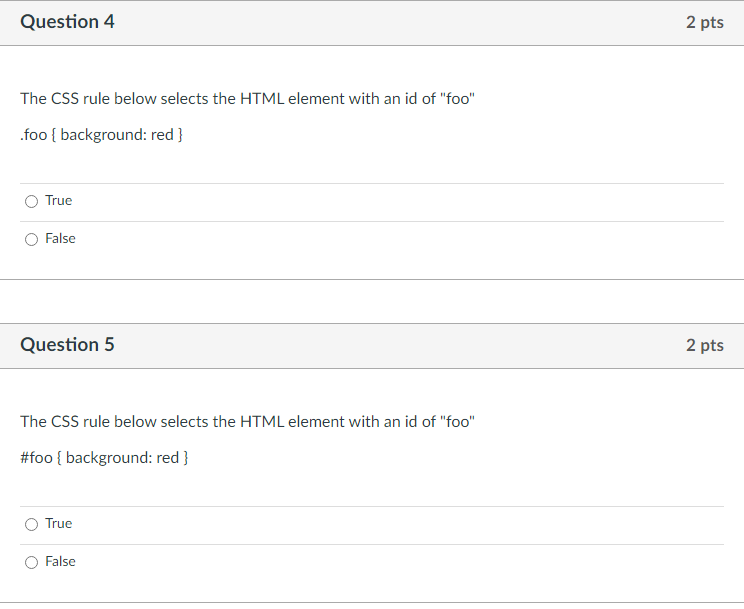Select False for Question 4

tap(32, 239)
